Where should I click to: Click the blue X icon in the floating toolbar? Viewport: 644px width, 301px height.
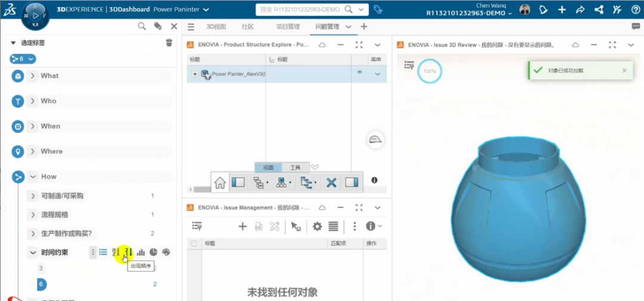click(331, 182)
